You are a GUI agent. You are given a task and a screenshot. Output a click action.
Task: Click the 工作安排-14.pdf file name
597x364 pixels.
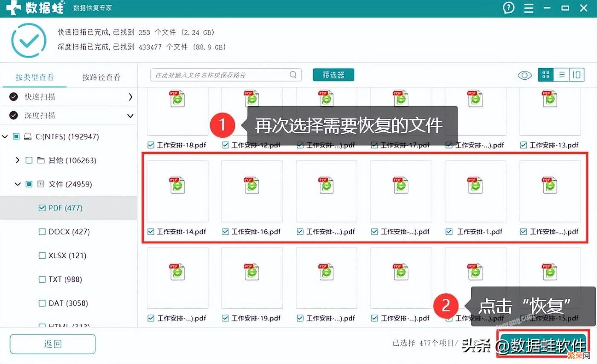(181, 232)
